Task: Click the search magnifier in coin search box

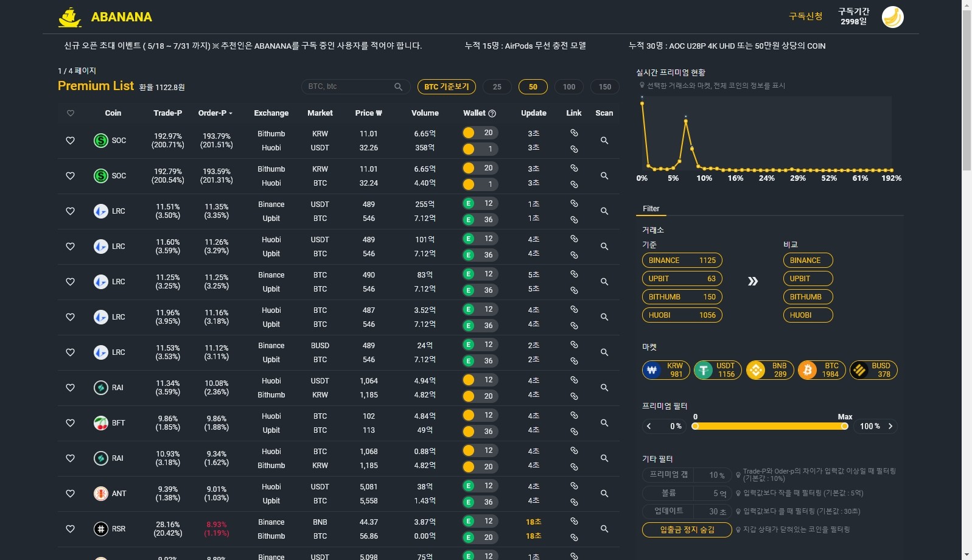Action: (x=398, y=86)
